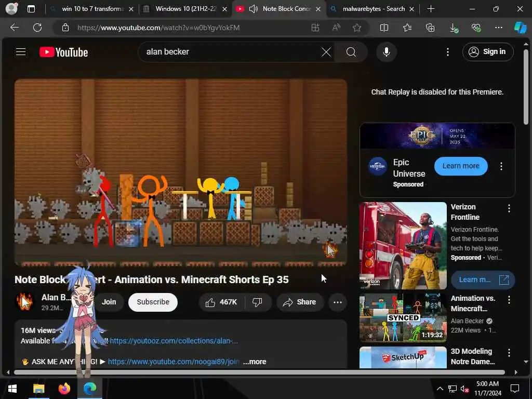Image resolution: width=532 pixels, height=399 pixels.
Task: Dislike this video
Action: (x=258, y=302)
